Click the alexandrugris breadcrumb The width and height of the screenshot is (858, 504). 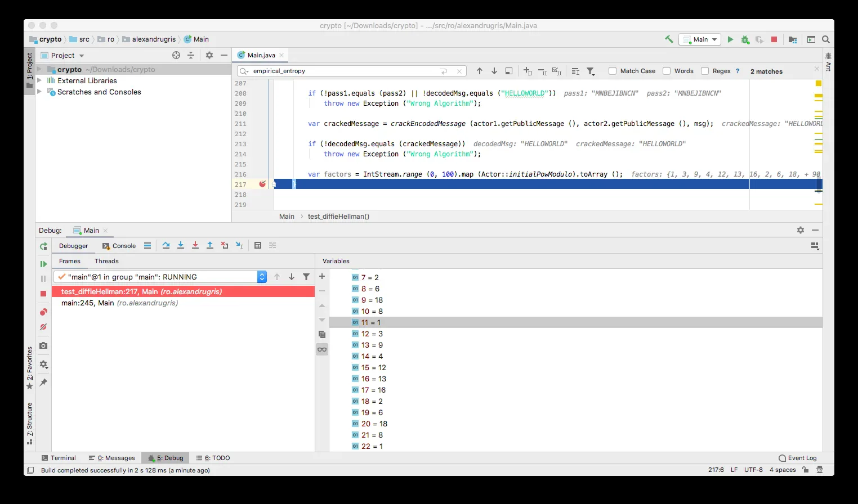tap(150, 39)
